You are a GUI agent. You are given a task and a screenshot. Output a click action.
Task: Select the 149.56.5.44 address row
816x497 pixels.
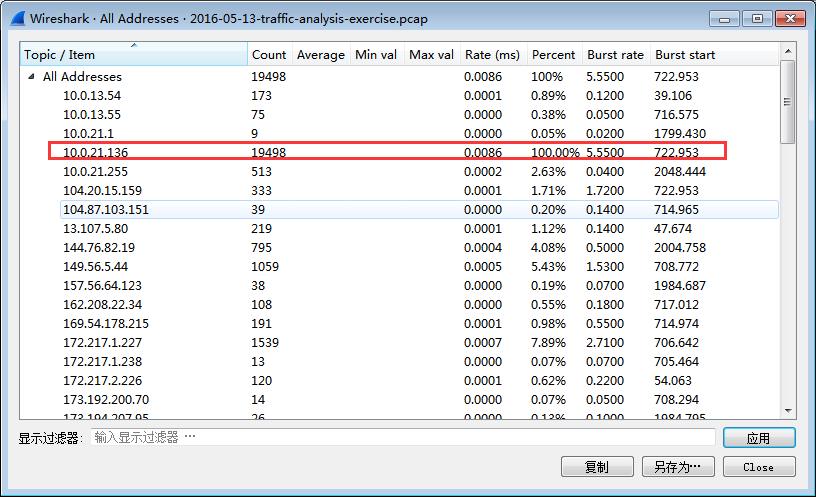399,266
